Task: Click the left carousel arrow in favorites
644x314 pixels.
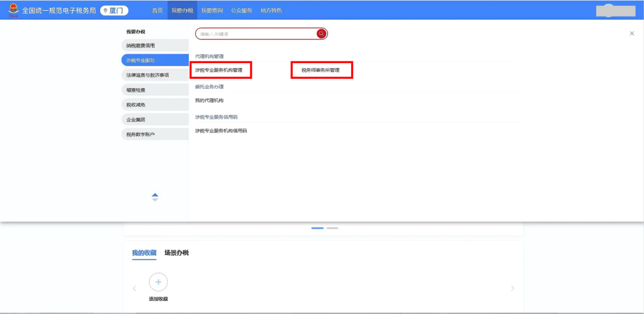Action: 134,288
